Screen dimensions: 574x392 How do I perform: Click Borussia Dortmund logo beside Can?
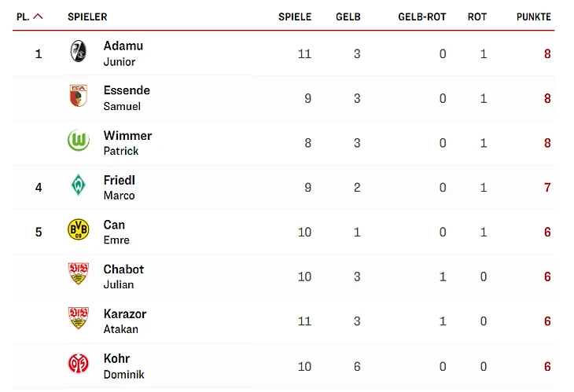click(x=78, y=230)
